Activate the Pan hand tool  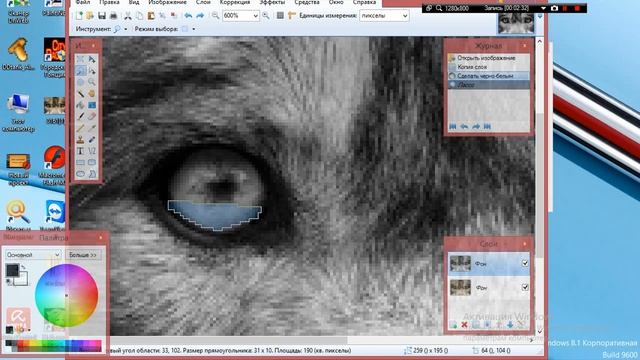point(92,93)
